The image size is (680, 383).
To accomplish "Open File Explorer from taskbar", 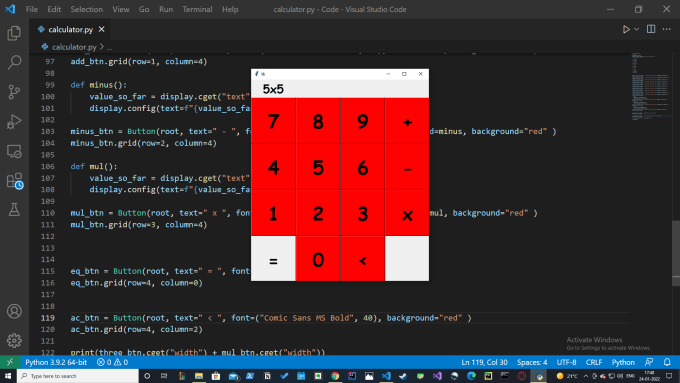I will [x=199, y=376].
